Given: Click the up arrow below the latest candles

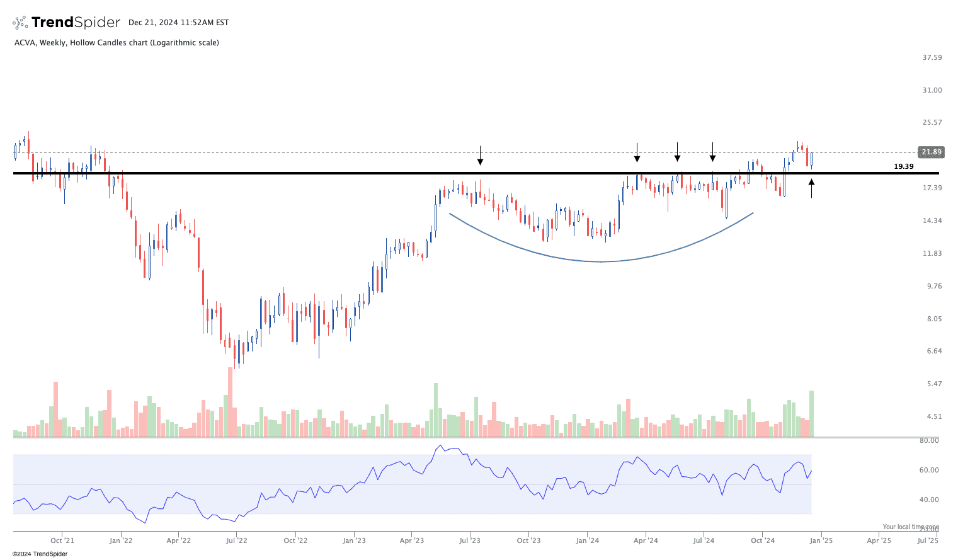Looking at the screenshot, I should [x=811, y=188].
